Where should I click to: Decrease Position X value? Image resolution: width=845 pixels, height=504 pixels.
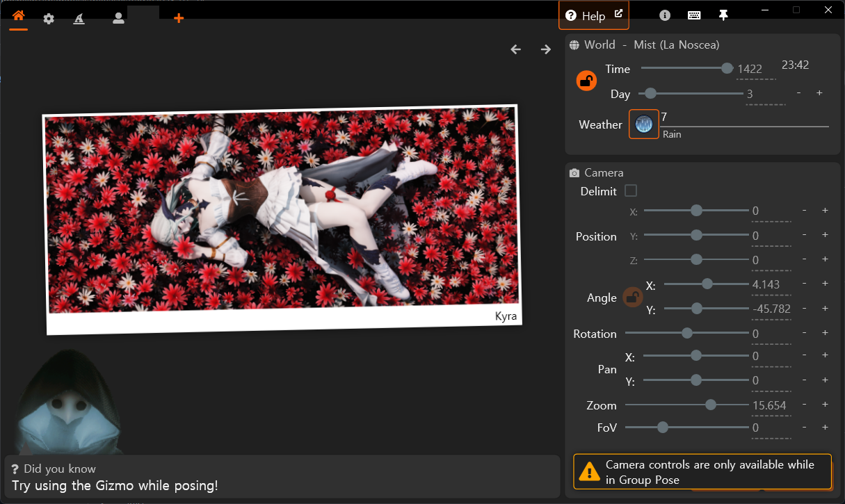point(805,211)
